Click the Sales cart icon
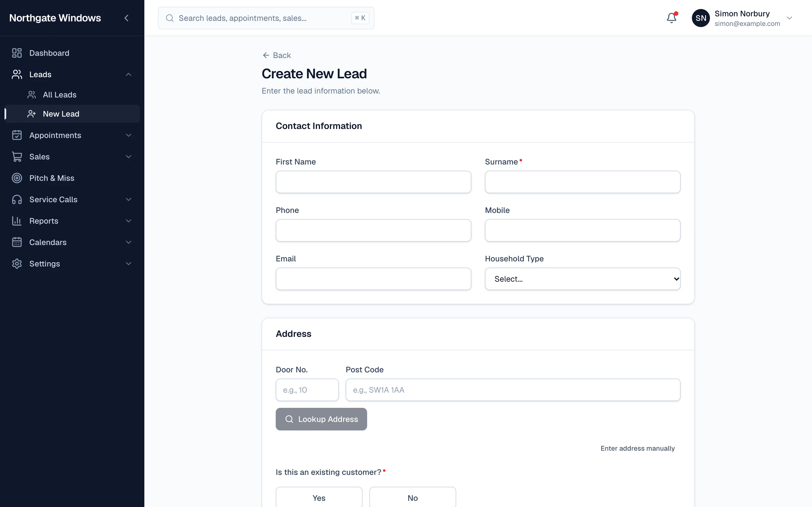Image resolution: width=812 pixels, height=507 pixels. pos(17,157)
